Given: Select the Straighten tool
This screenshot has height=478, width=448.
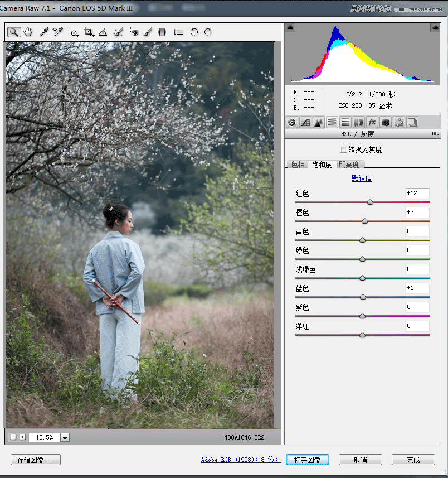Looking at the screenshot, I should tap(104, 32).
